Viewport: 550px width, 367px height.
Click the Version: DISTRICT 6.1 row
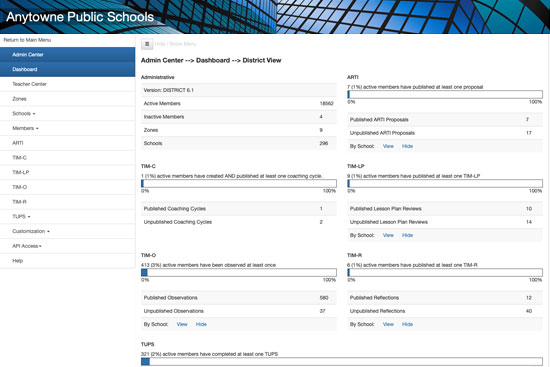pyautogui.click(x=239, y=90)
